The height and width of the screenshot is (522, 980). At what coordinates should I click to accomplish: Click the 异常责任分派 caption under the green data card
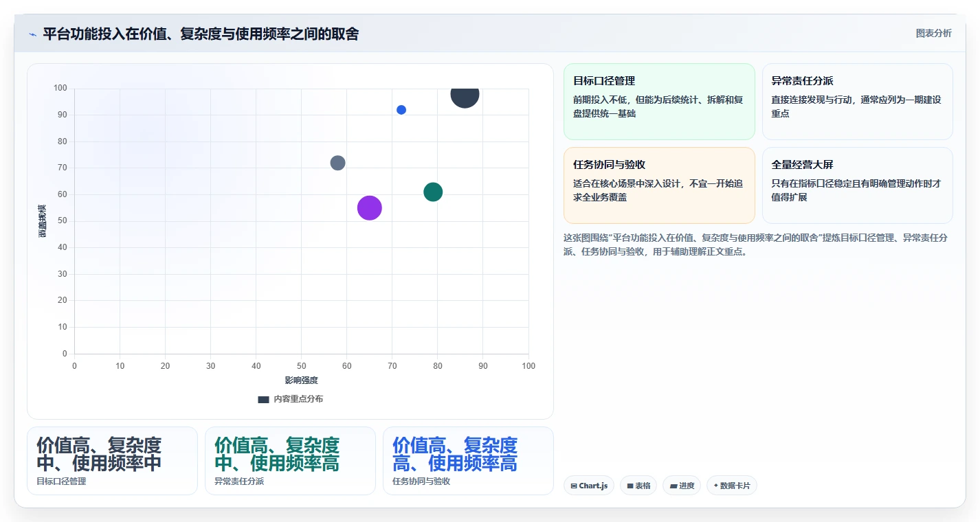(239, 481)
